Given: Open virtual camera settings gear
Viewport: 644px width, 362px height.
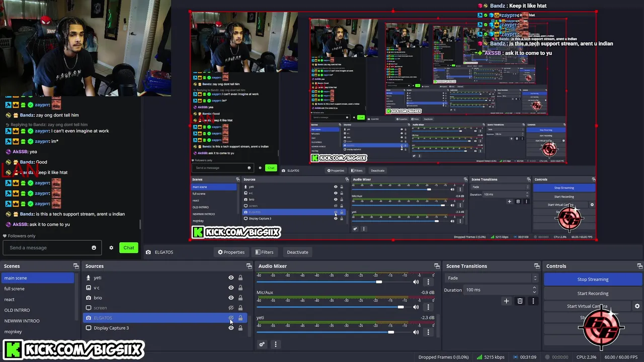Looking at the screenshot, I should click(637, 306).
